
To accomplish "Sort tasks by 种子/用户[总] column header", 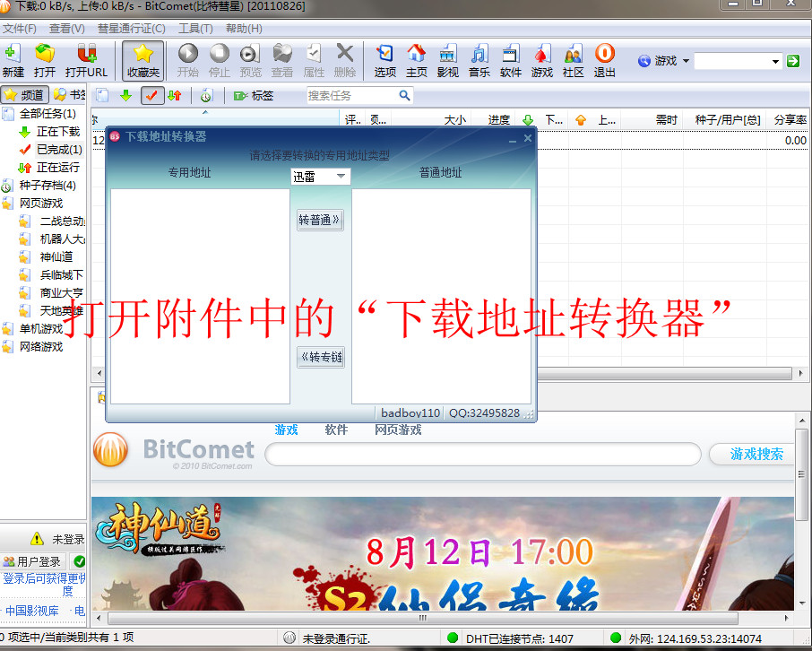I will (727, 120).
